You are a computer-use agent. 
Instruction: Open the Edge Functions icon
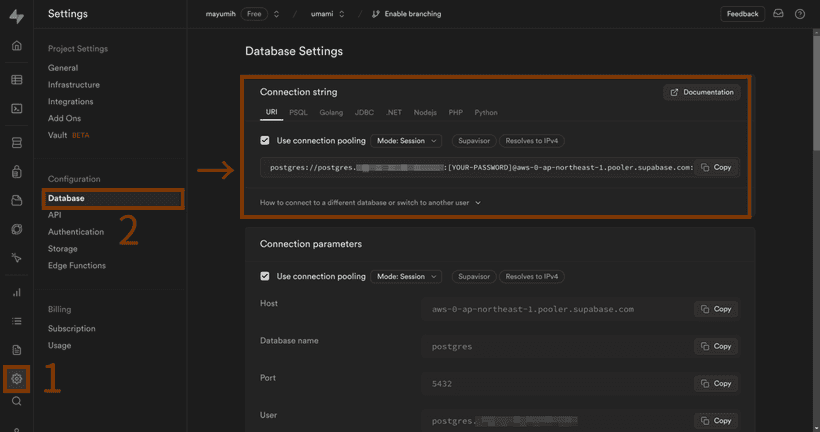coord(17,229)
